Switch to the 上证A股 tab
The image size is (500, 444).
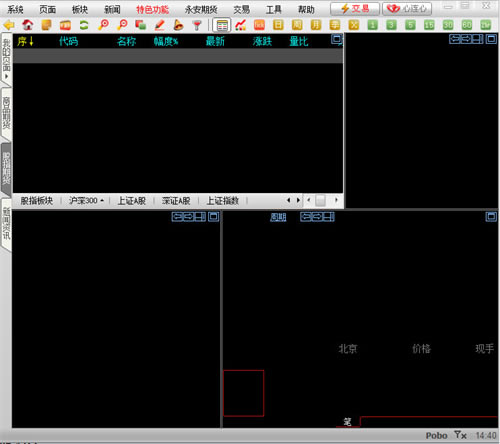(x=132, y=201)
